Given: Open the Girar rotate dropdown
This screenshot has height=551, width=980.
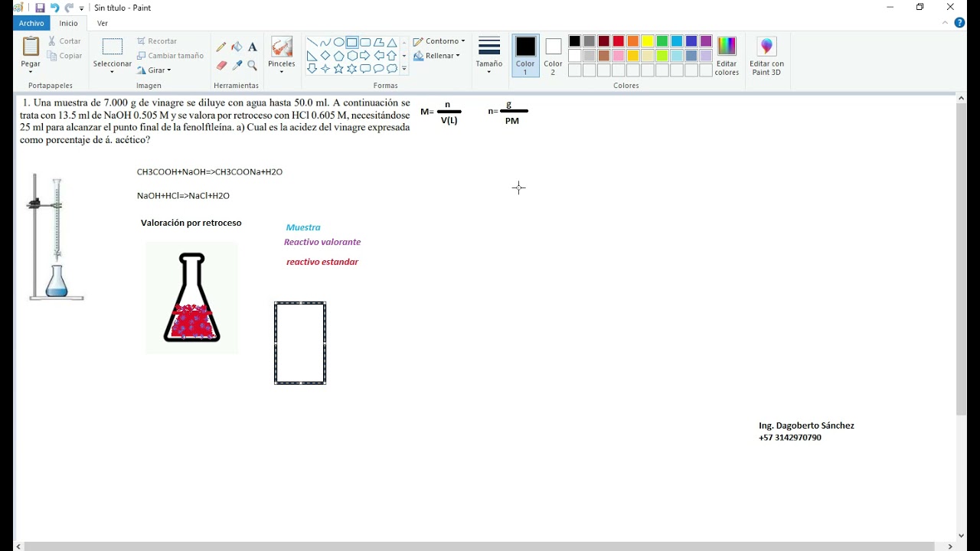Looking at the screenshot, I should [154, 70].
